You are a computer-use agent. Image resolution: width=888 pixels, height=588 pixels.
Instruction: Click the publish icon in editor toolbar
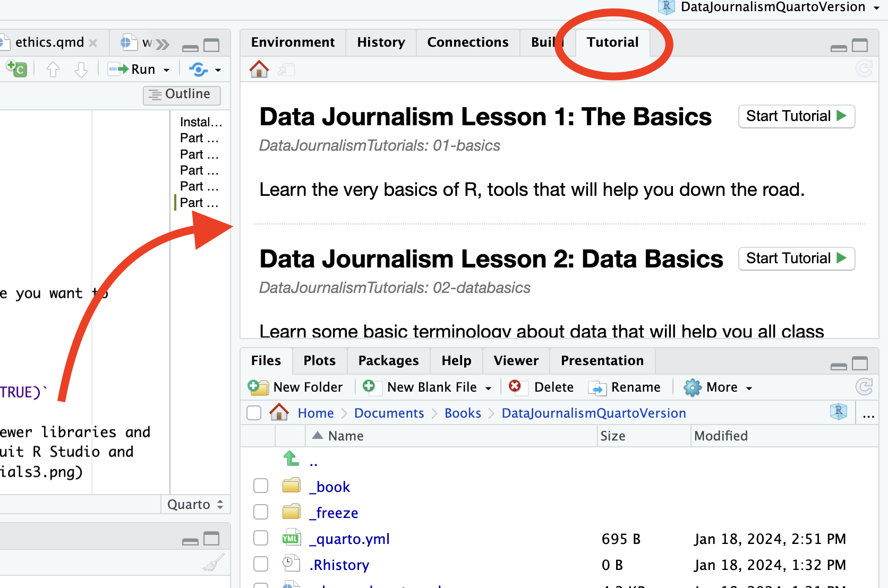(199, 70)
